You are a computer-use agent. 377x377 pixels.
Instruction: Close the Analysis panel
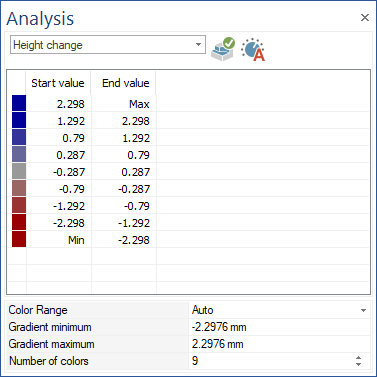pos(365,17)
